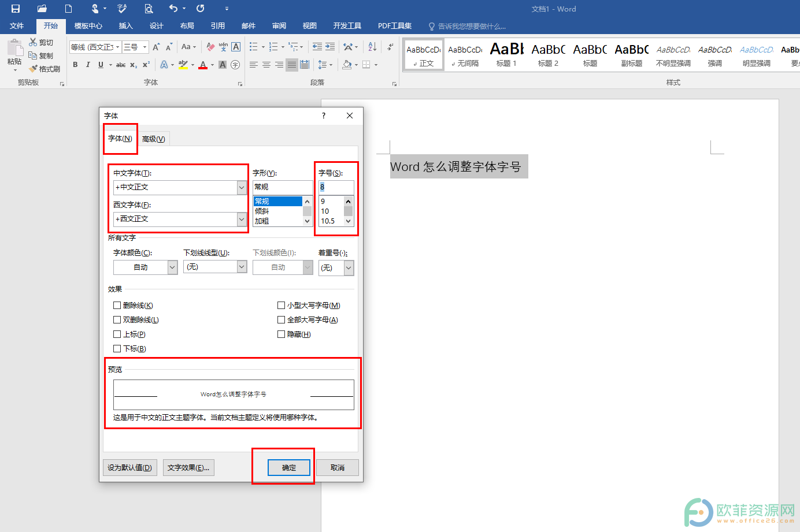800x532 pixels.
Task: Increase indent in paragraph group
Action: click(330, 47)
